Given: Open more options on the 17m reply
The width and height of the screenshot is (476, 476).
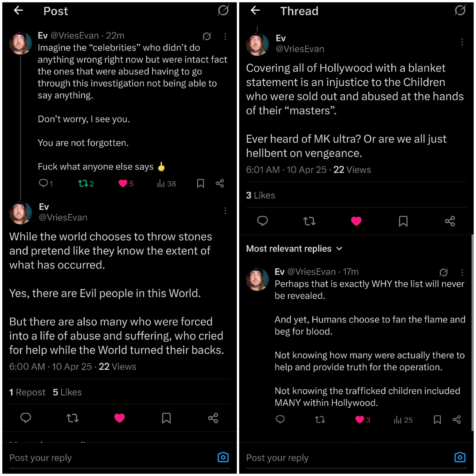Looking at the screenshot, I should coord(462,272).
